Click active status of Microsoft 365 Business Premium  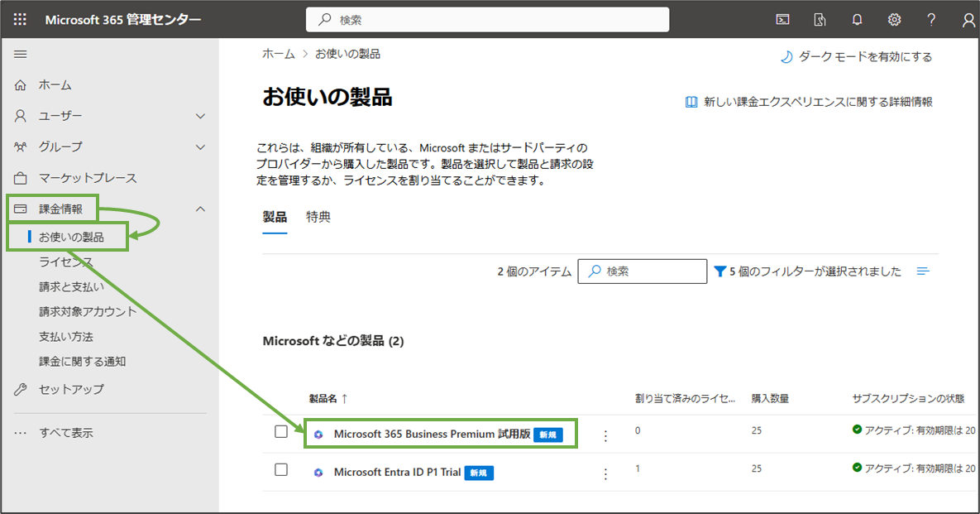coord(914,430)
